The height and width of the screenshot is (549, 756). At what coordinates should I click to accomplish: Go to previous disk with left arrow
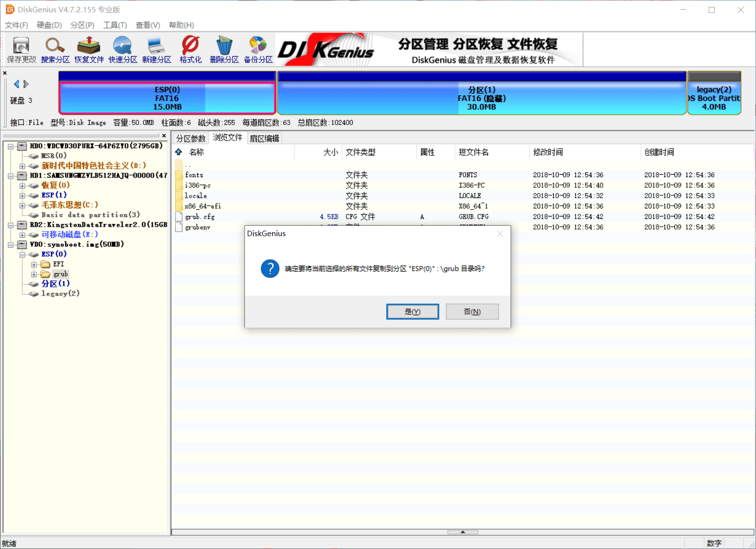17,84
